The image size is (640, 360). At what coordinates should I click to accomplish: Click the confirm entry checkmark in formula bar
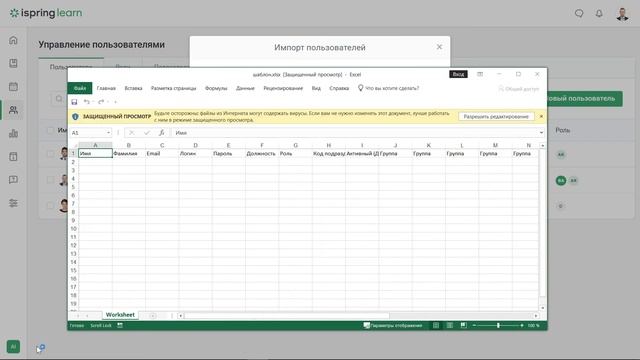[147, 133]
